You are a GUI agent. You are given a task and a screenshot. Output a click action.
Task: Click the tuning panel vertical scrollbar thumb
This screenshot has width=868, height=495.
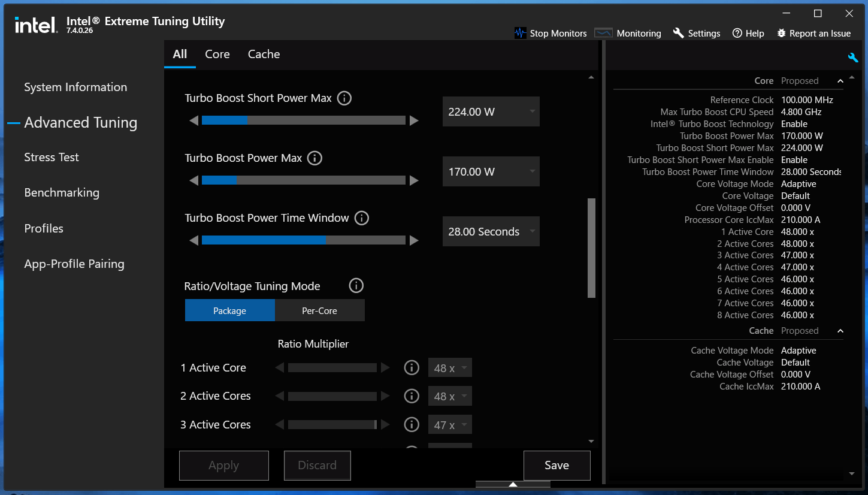pos(591,248)
